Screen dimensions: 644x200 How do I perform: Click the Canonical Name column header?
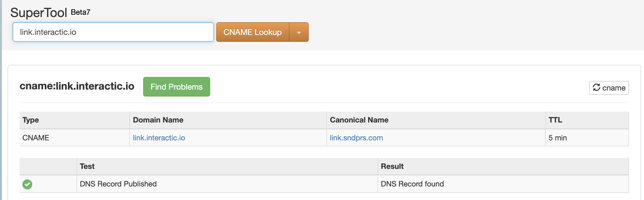point(359,120)
